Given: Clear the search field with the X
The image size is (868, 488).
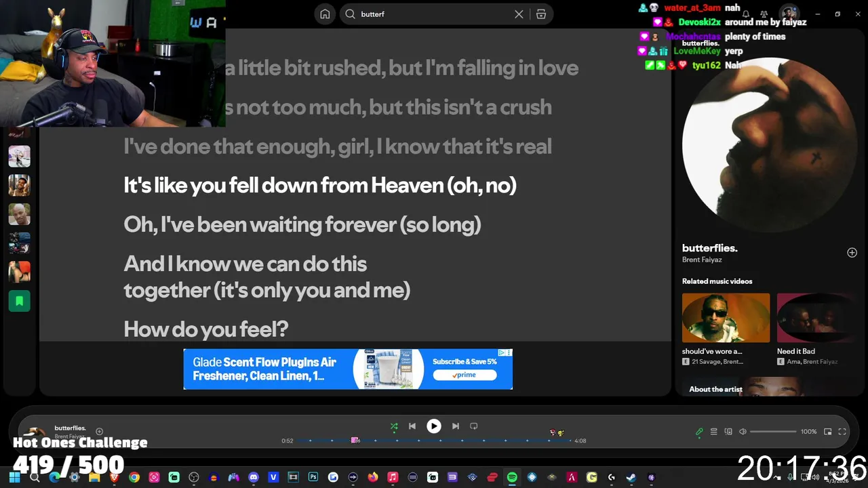Looking at the screenshot, I should (x=519, y=14).
